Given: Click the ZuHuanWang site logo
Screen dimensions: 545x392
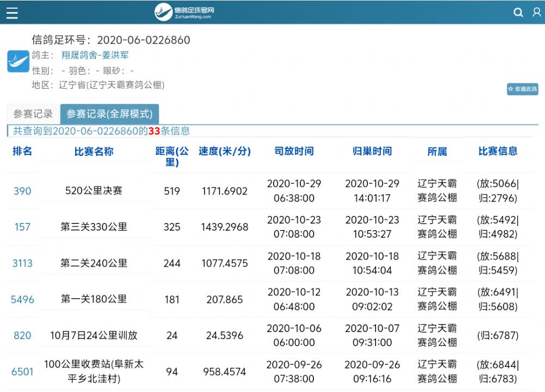Looking at the screenshot, I should tap(184, 12).
